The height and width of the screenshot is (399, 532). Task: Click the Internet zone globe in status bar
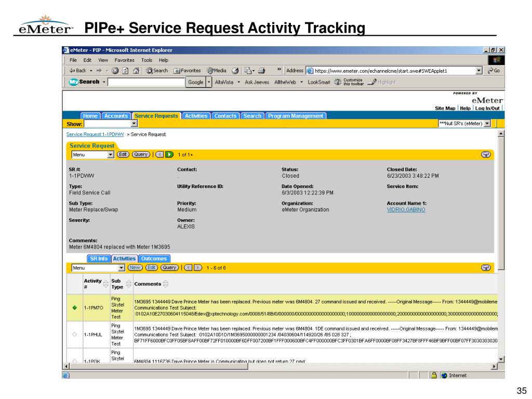pos(444,375)
